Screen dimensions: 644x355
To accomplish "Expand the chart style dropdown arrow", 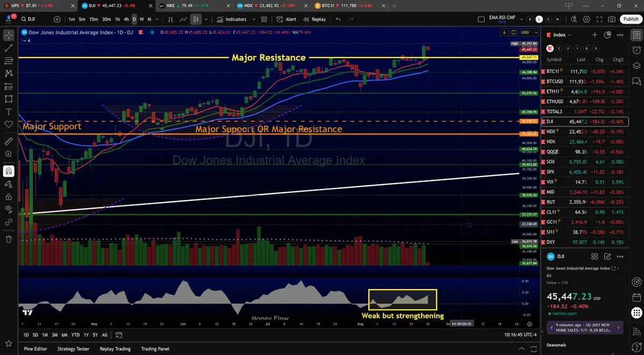I will click(x=206, y=19).
